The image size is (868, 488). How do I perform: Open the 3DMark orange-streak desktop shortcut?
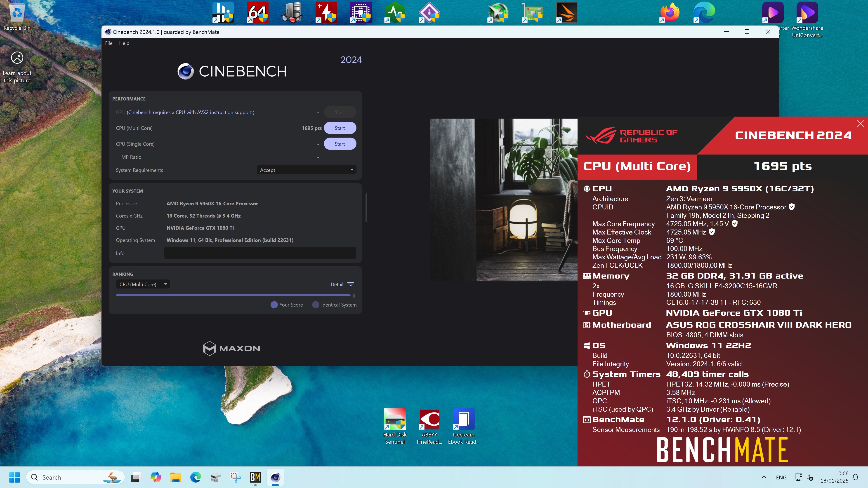tap(567, 12)
